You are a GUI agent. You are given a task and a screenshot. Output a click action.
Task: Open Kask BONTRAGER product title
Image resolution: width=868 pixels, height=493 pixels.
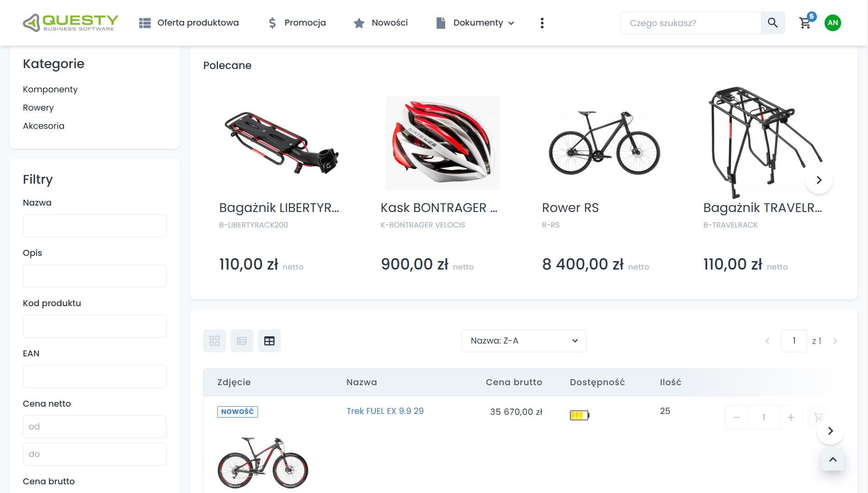pyautogui.click(x=439, y=208)
